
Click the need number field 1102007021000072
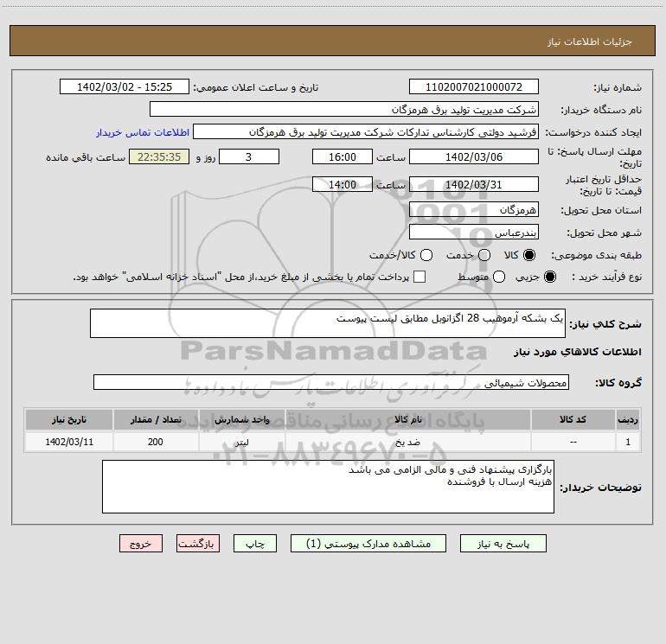(474, 86)
